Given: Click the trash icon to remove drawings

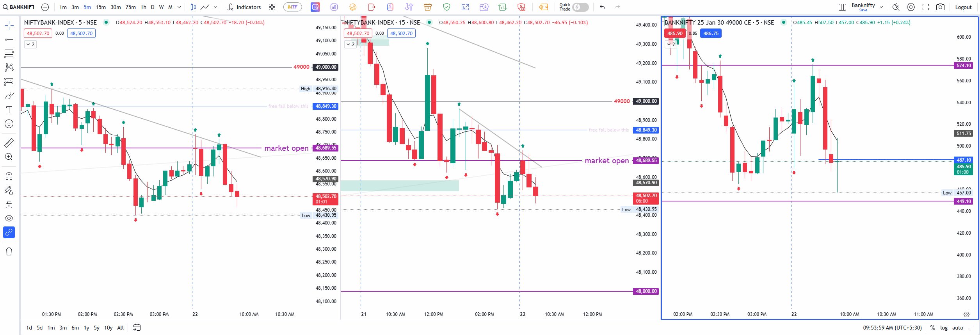Looking at the screenshot, I should click(x=9, y=251).
